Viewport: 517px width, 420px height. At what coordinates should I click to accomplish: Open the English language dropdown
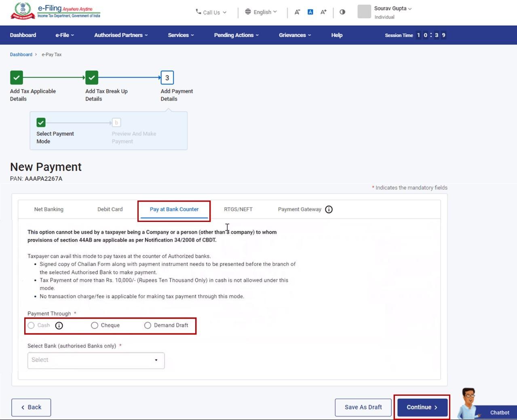click(x=261, y=12)
